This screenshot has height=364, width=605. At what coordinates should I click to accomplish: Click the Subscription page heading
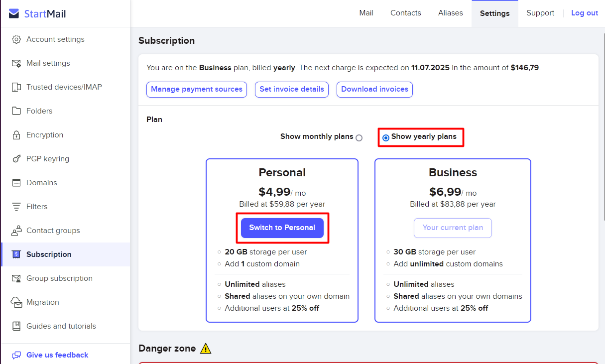coord(167,41)
